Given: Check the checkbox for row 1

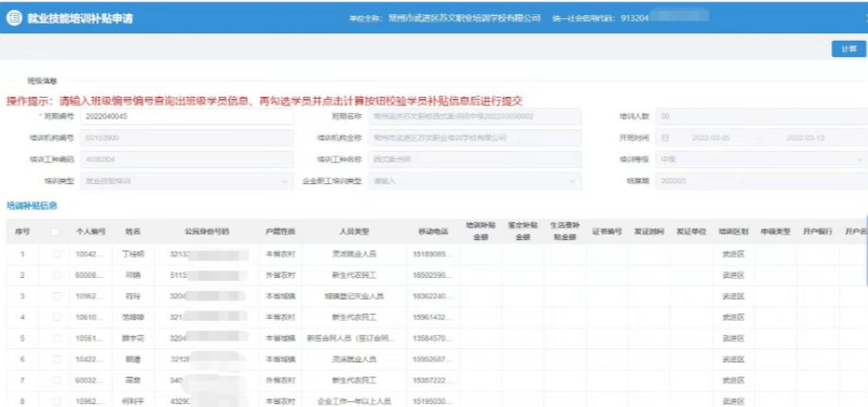Looking at the screenshot, I should [58, 253].
